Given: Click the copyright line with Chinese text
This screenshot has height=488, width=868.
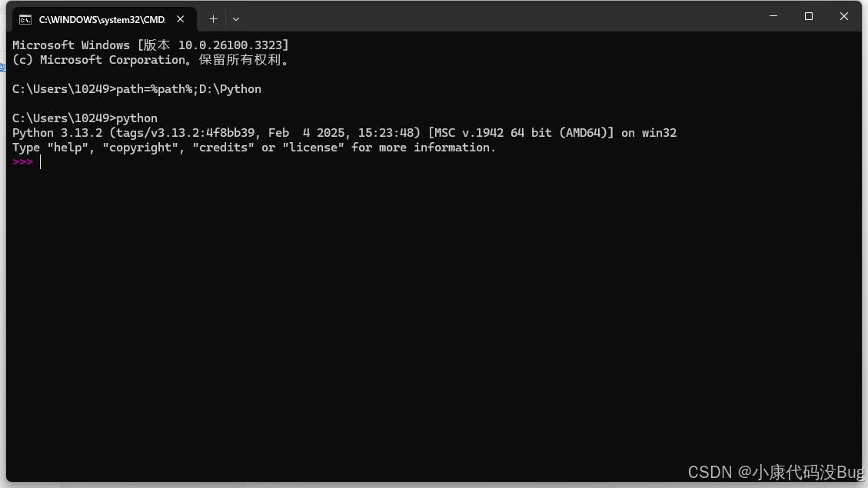Looking at the screenshot, I should [150, 59].
